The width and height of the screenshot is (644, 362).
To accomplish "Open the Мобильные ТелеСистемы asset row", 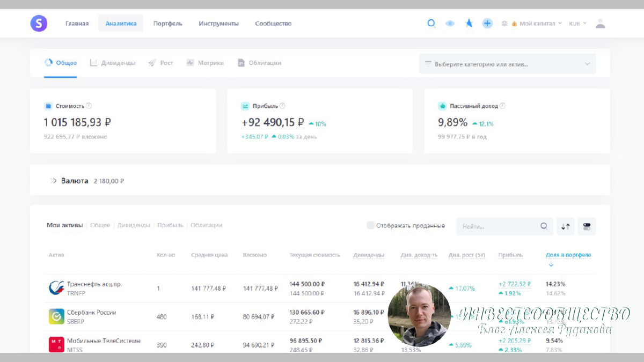I will pos(320,343).
